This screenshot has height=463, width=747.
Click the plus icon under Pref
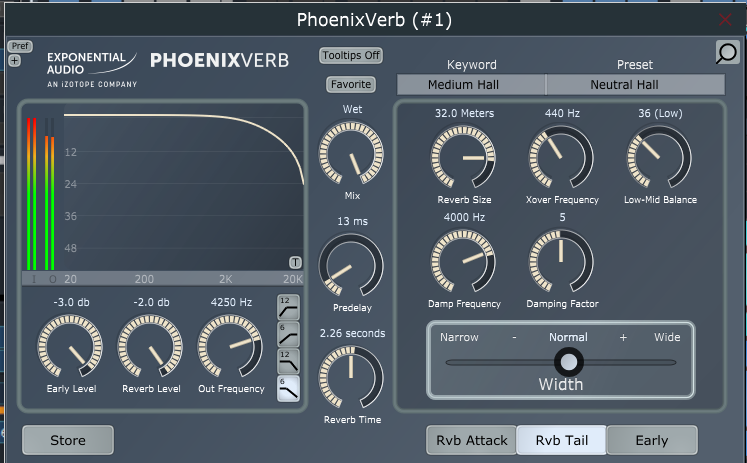point(15,60)
